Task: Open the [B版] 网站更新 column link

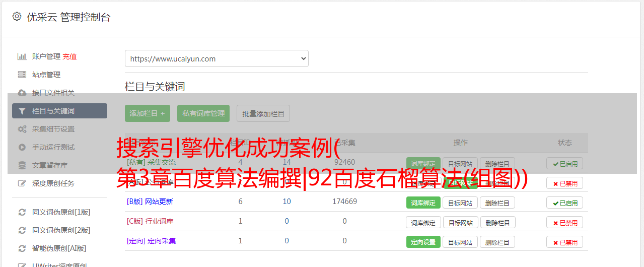Action: tap(150, 202)
